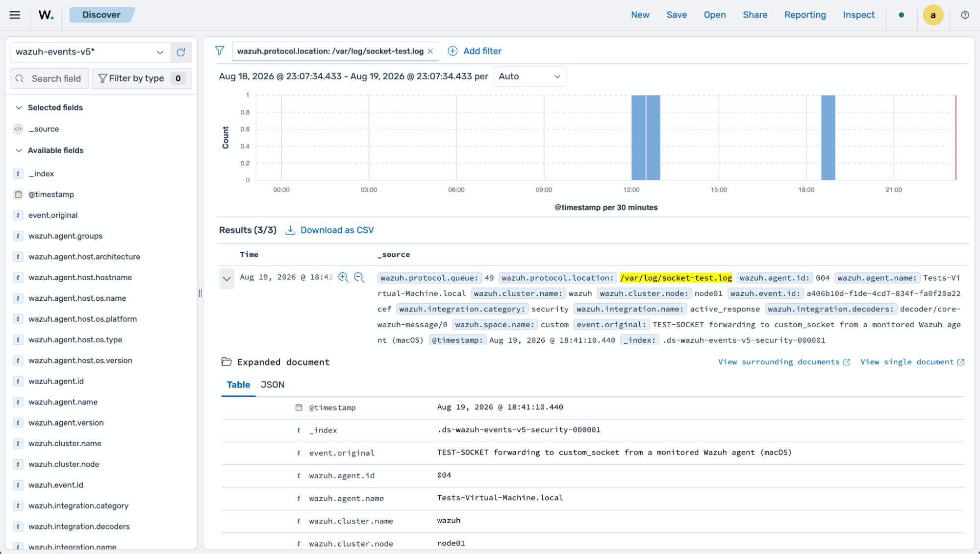
Task: Click the node01 value in the table
Action: pyautogui.click(x=451, y=543)
